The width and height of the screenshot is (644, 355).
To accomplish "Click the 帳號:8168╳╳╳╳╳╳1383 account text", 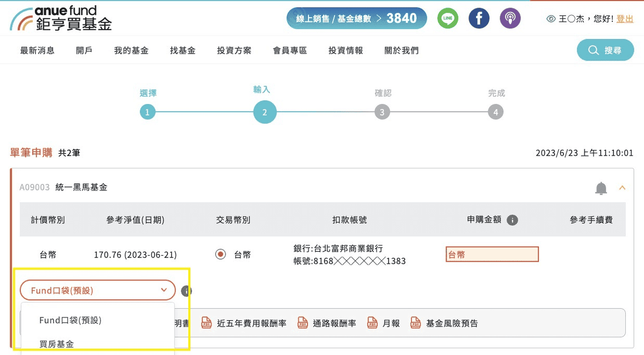I will (349, 261).
